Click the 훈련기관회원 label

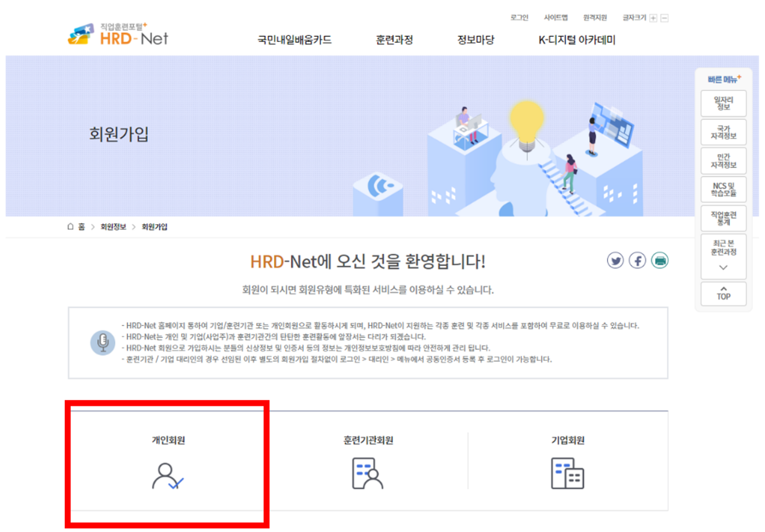pos(368,440)
